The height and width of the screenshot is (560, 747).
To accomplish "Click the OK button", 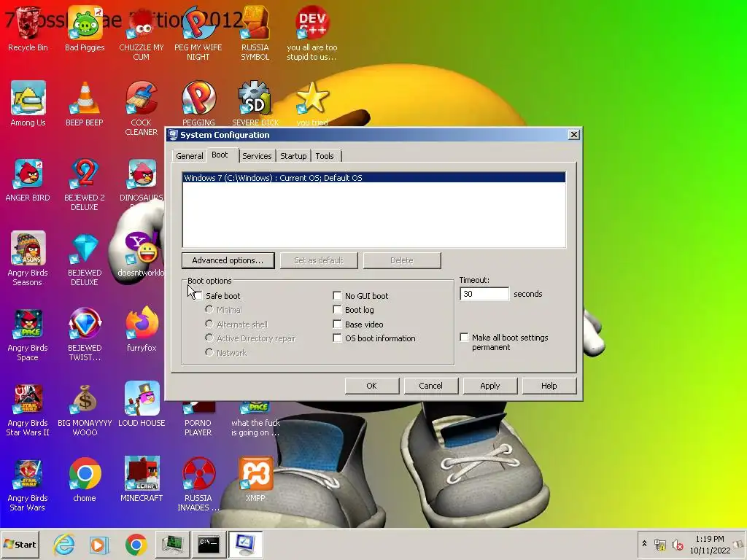I will click(371, 386).
